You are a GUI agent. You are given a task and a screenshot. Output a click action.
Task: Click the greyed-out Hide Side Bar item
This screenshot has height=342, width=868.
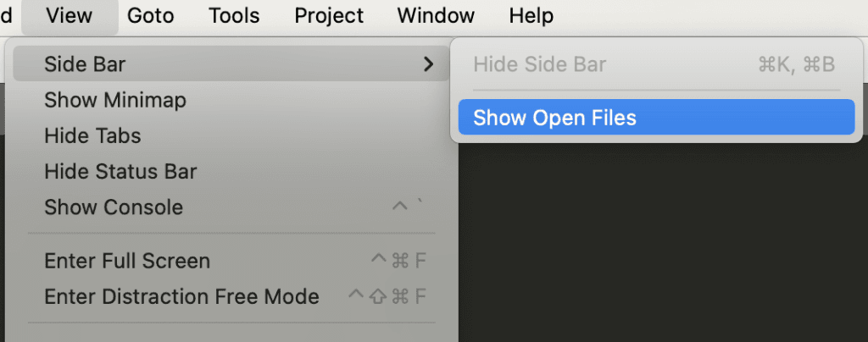click(x=540, y=64)
